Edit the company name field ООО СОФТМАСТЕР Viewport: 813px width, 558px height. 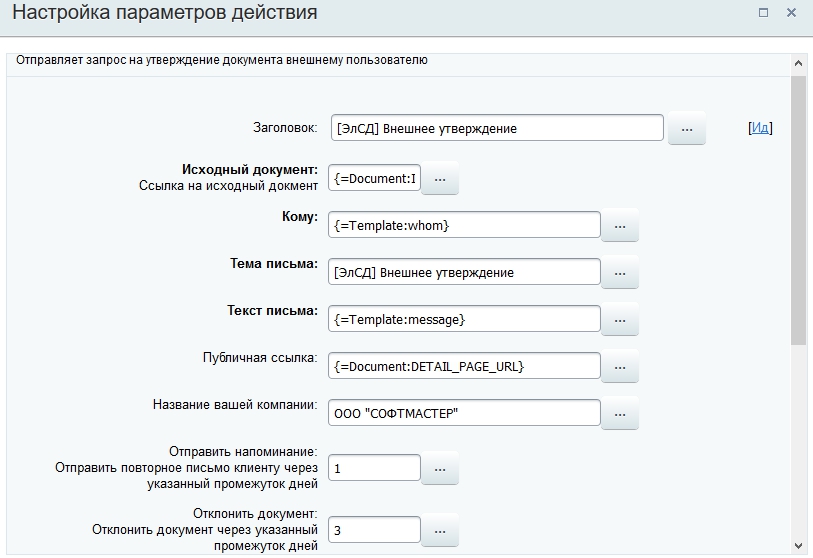(464, 413)
